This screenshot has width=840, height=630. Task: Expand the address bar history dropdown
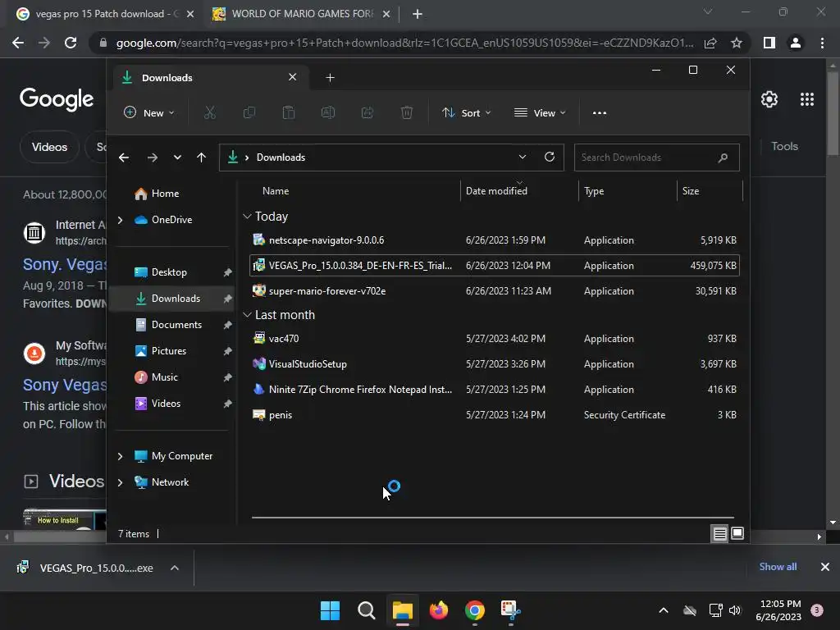523,157
